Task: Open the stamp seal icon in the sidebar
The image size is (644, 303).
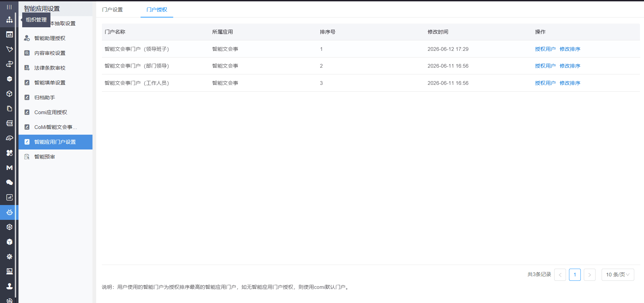Action: 9,286
